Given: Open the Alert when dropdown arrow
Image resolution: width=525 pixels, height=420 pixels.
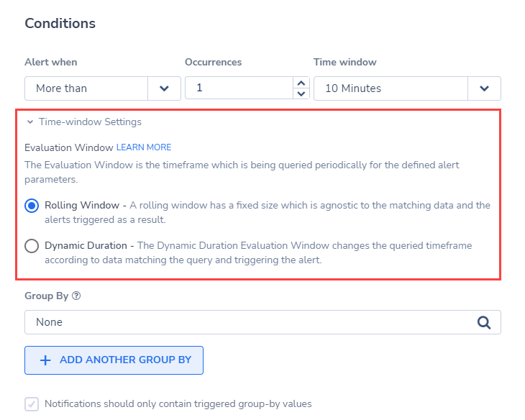Looking at the screenshot, I should (164, 88).
